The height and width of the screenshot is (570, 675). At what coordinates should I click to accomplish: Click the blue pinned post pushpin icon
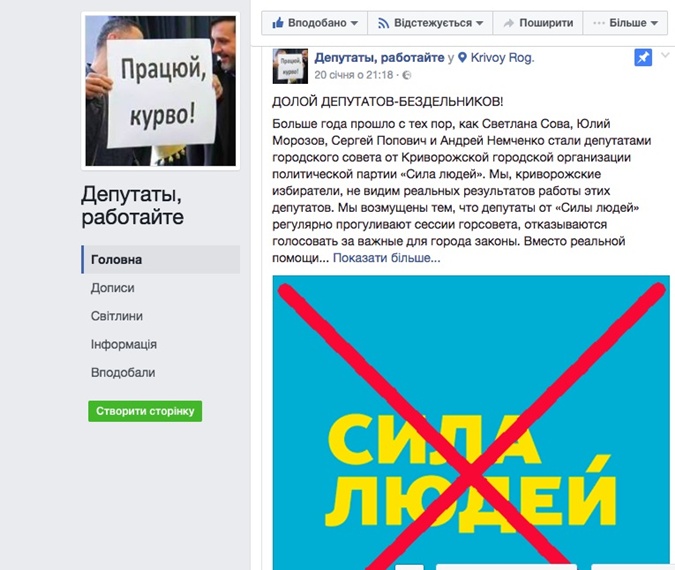coord(643,57)
